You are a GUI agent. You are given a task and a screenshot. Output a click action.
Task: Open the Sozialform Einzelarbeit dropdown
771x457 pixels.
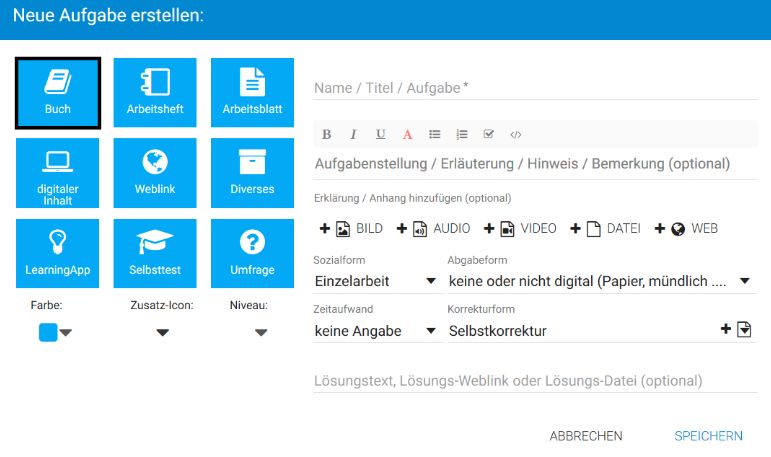[376, 281]
